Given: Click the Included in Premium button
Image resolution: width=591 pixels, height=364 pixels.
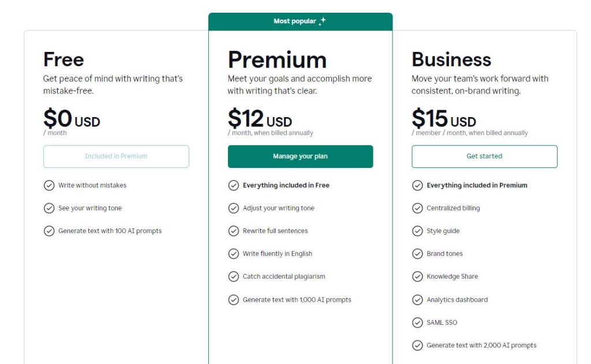Looking at the screenshot, I should click(x=116, y=156).
